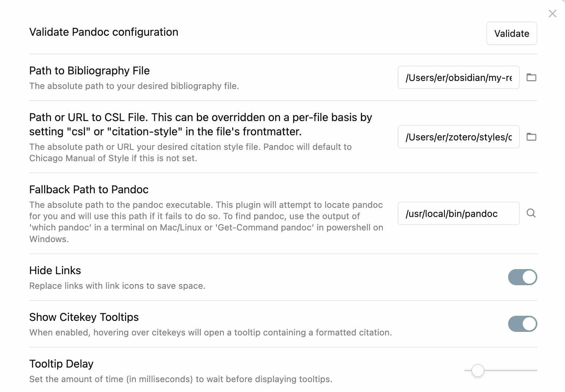Turn off the Hide Links toggle
The height and width of the screenshot is (392, 565).
pos(522,277)
